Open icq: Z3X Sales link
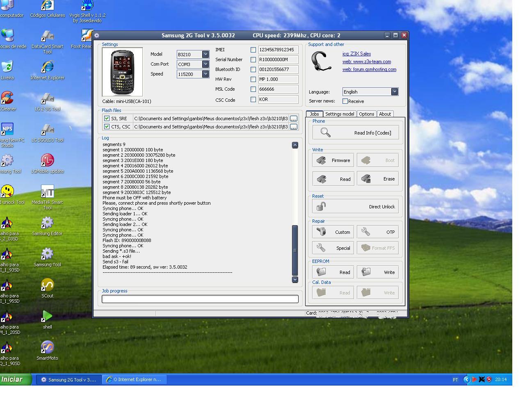525x420 pixels. pyautogui.click(x=356, y=54)
